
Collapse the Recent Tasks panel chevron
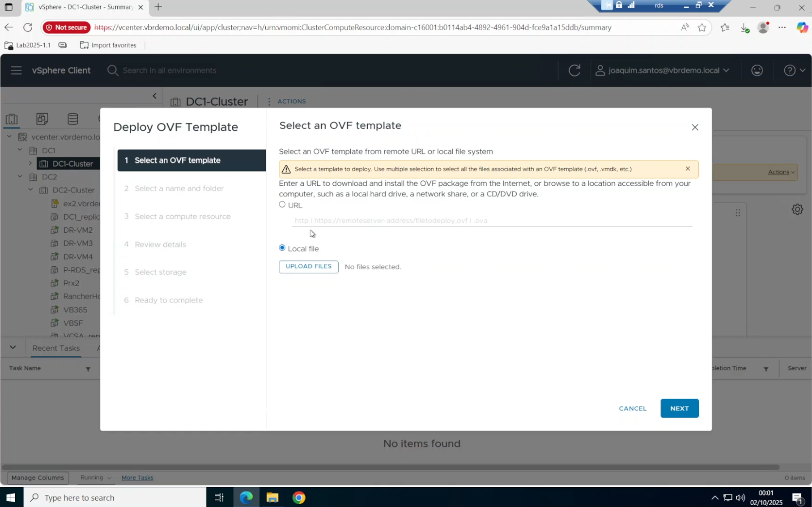pos(13,347)
